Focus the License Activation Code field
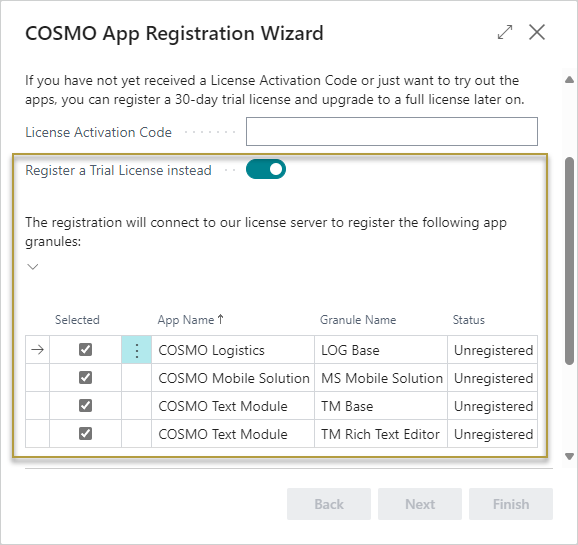The height and width of the screenshot is (545, 578). (x=392, y=132)
